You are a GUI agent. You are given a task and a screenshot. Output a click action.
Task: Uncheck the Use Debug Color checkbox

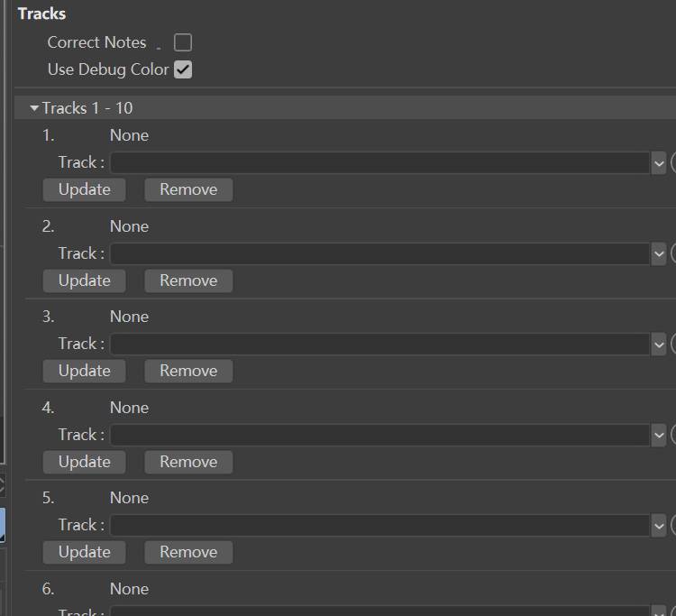coord(183,69)
